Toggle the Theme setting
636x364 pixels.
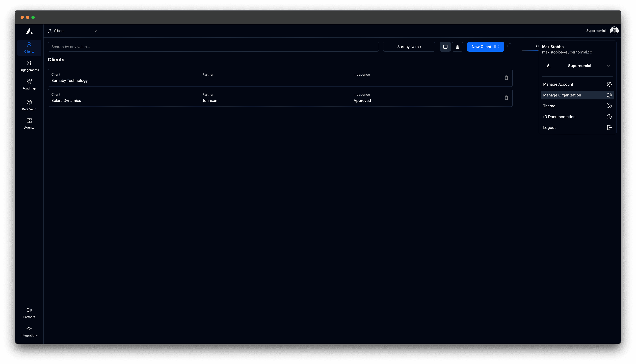[577, 106]
